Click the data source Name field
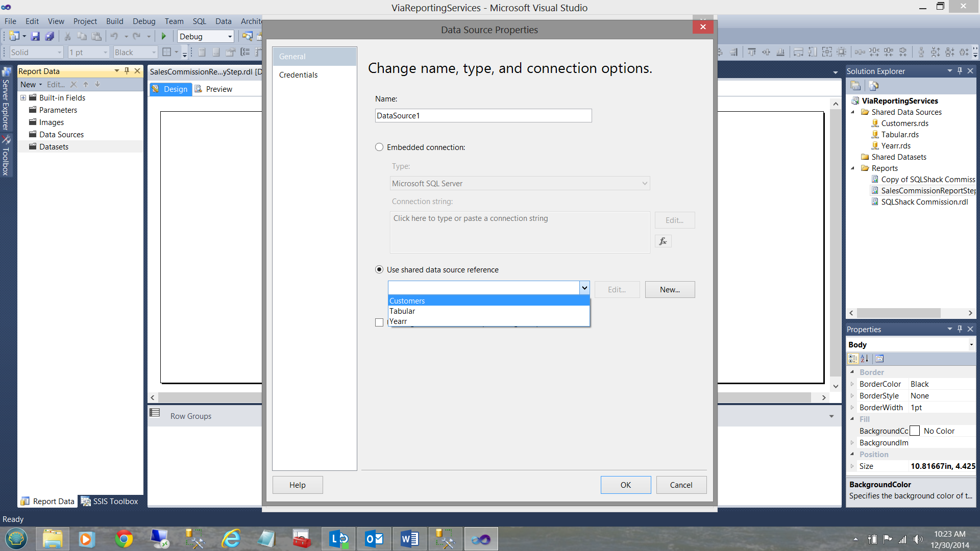Image resolution: width=980 pixels, height=551 pixels. click(483, 116)
